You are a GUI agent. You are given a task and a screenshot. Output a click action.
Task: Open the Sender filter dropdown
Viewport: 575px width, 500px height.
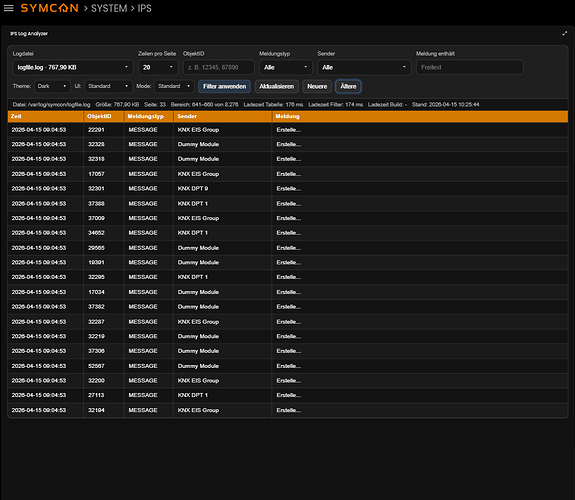point(364,67)
